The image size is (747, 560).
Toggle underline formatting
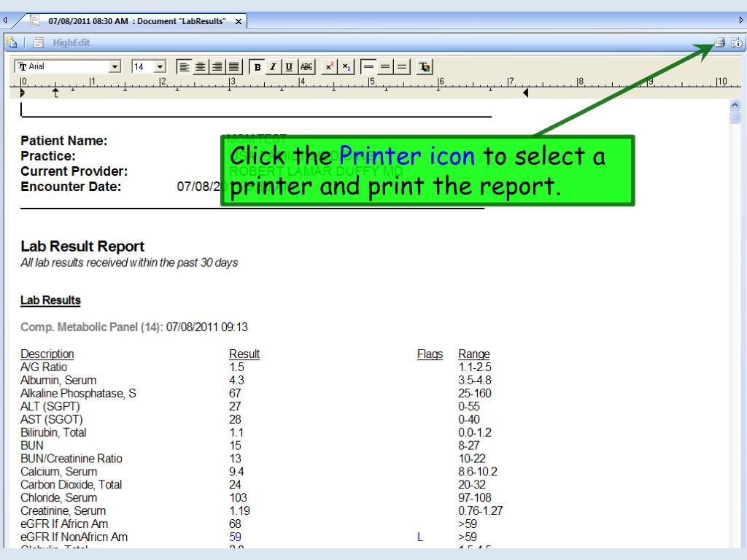[289, 66]
